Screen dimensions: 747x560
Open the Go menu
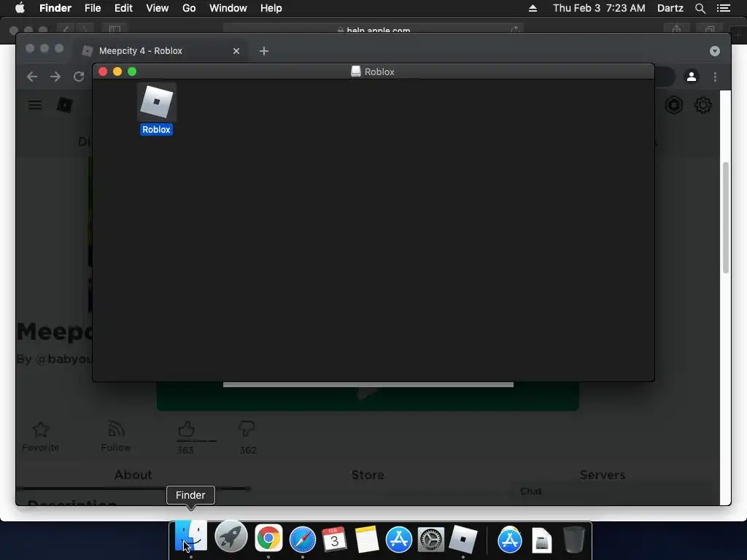click(189, 8)
